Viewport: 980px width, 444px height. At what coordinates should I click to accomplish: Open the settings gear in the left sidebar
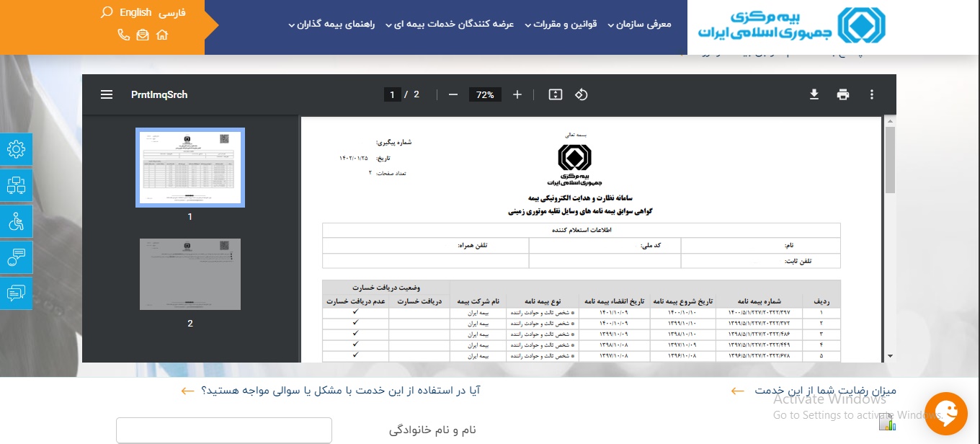(15, 149)
